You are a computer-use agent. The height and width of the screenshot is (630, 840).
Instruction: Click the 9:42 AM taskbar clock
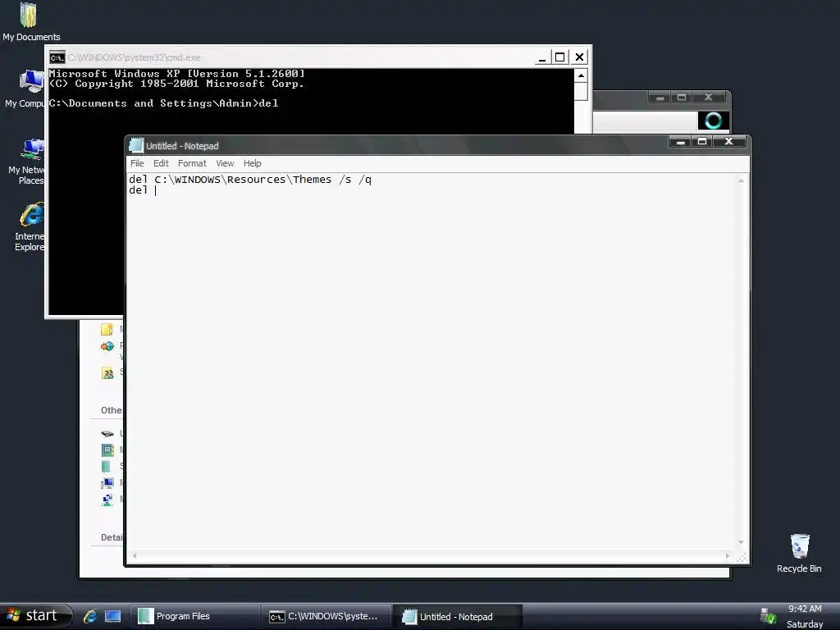coord(805,609)
